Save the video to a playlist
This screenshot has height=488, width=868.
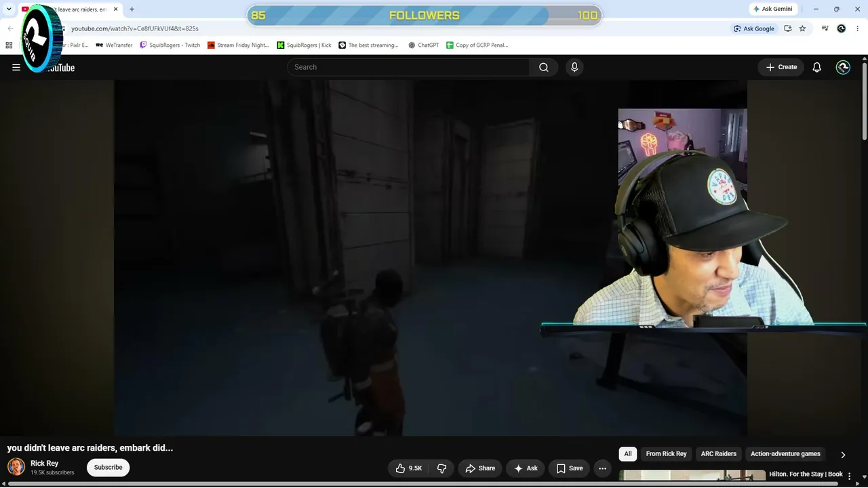[570, 468]
